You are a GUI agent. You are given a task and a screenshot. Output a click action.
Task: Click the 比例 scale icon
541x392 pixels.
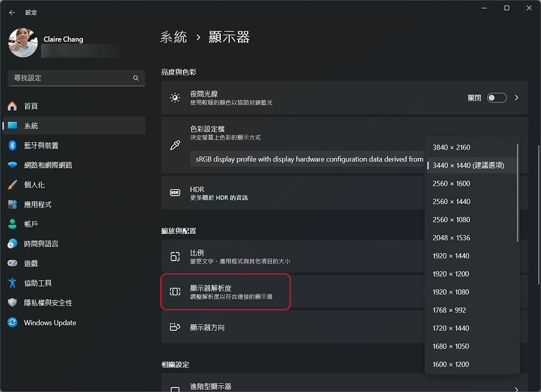click(175, 256)
